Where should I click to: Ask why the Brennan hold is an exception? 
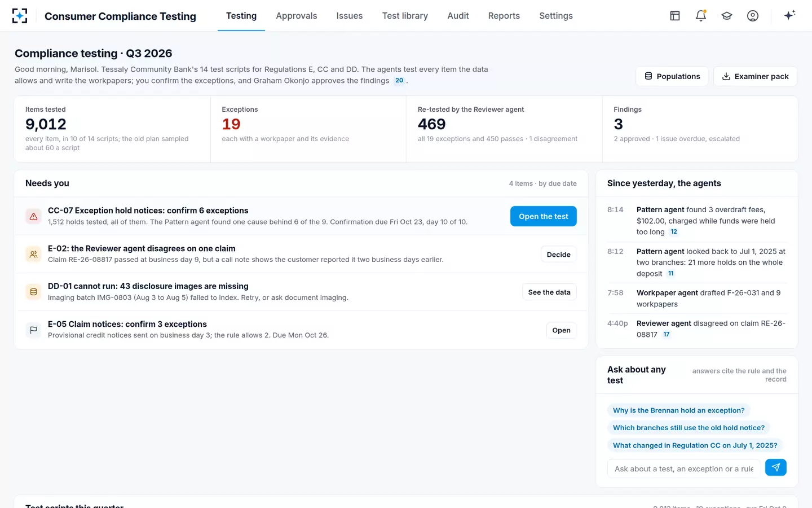(x=679, y=410)
